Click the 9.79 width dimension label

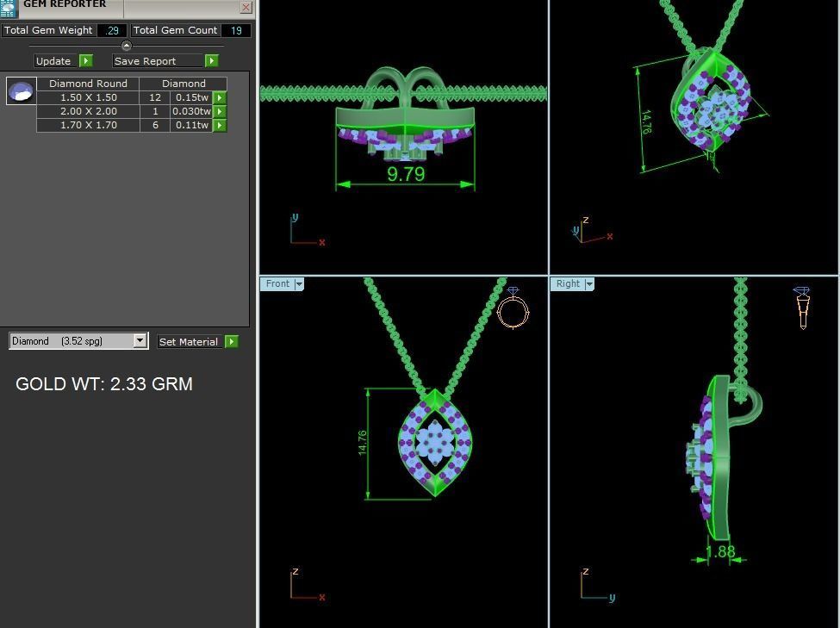tap(406, 174)
